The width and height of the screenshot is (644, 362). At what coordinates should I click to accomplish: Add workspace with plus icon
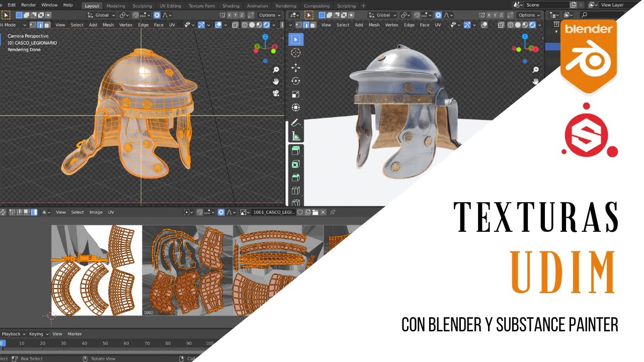coord(363,6)
